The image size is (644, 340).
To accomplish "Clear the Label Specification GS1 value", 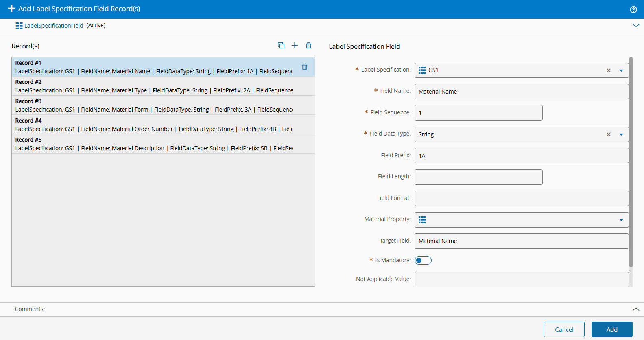I will [x=608, y=70].
